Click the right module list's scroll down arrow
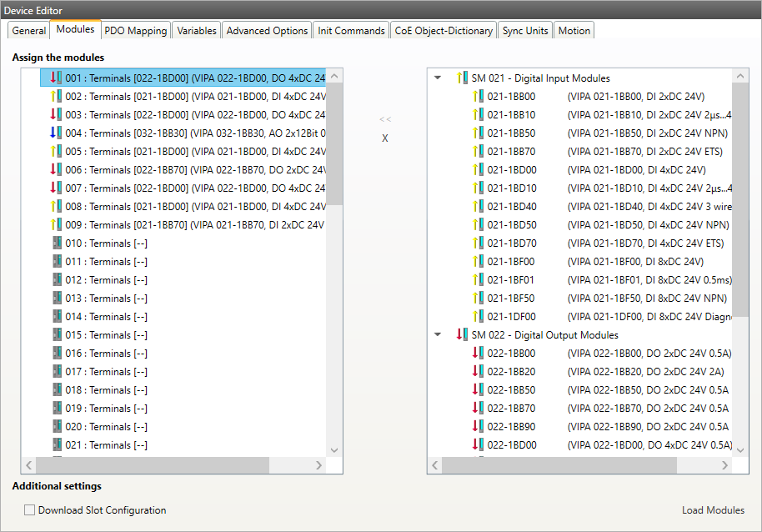 coord(740,449)
